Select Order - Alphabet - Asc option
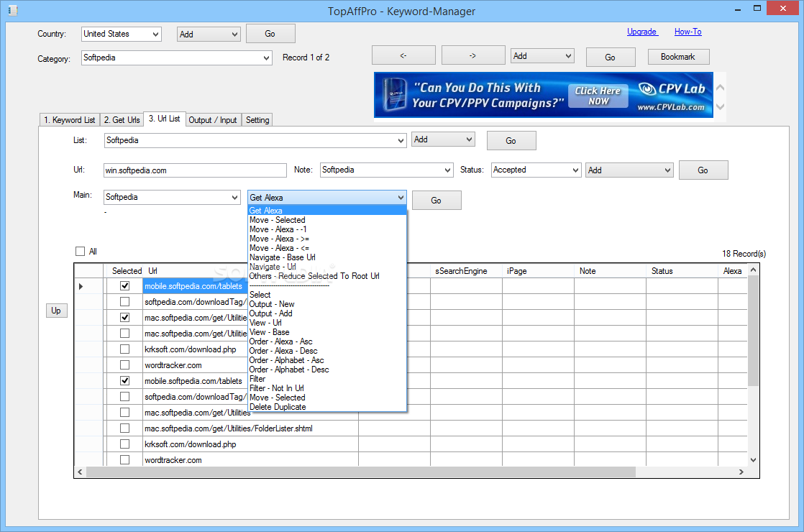The width and height of the screenshot is (804, 532). pos(327,360)
